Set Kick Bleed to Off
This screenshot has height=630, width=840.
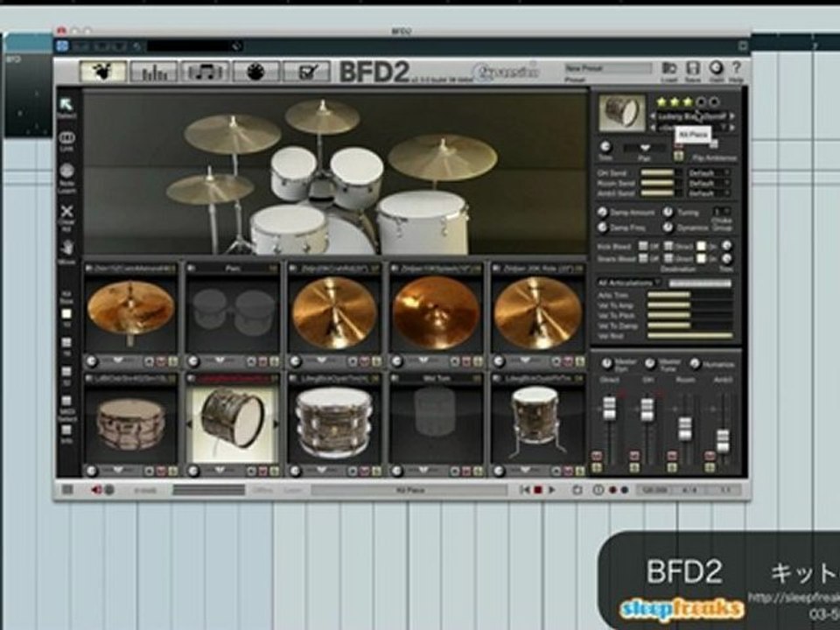coord(643,246)
